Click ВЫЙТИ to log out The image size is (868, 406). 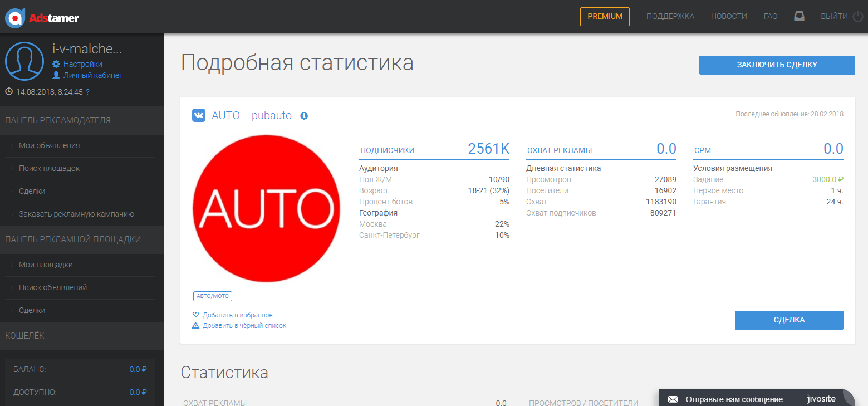coord(834,16)
